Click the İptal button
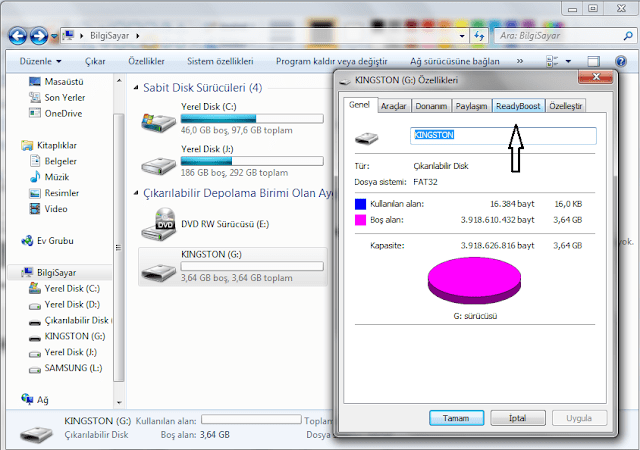 pos(518,418)
